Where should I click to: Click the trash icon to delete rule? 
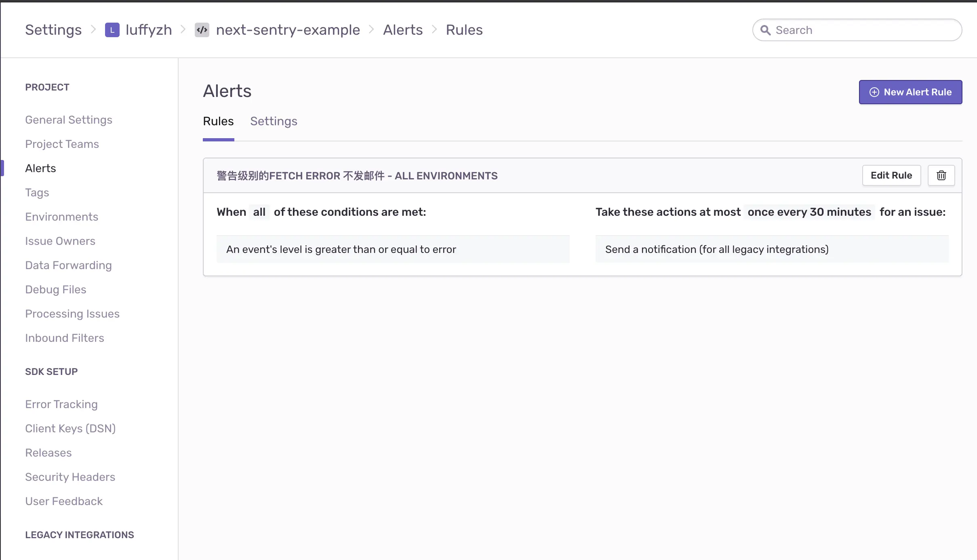(941, 175)
